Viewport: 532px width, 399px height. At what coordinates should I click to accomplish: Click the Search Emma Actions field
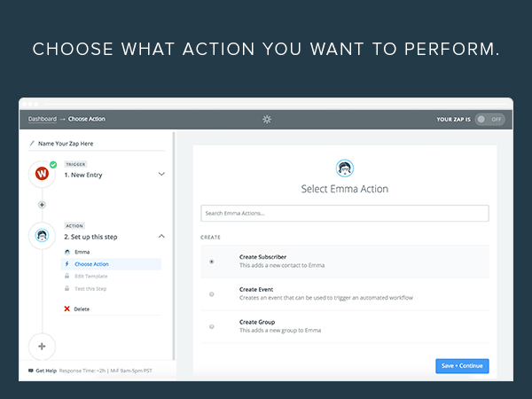(x=345, y=213)
